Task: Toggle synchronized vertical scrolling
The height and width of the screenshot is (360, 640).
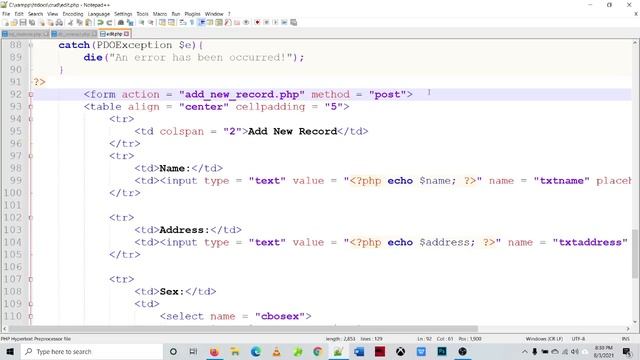Action: (x=162, y=22)
